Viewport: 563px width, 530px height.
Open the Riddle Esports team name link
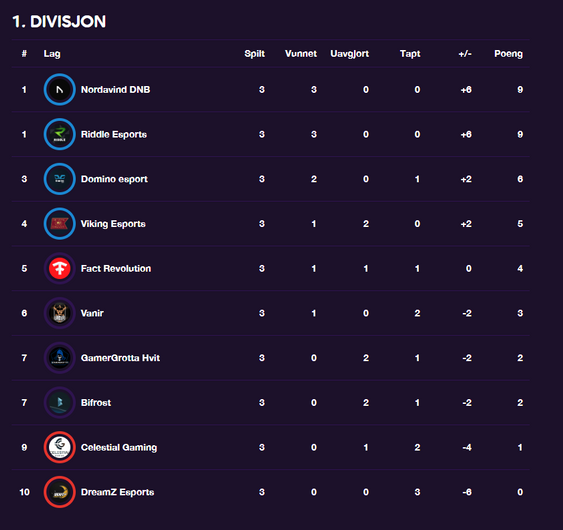pos(114,134)
